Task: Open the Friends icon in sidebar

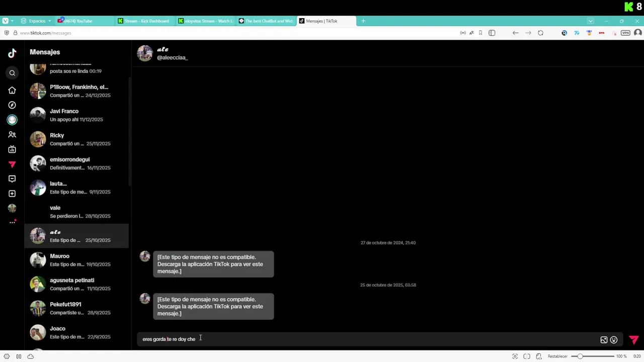Action: click(x=12, y=135)
